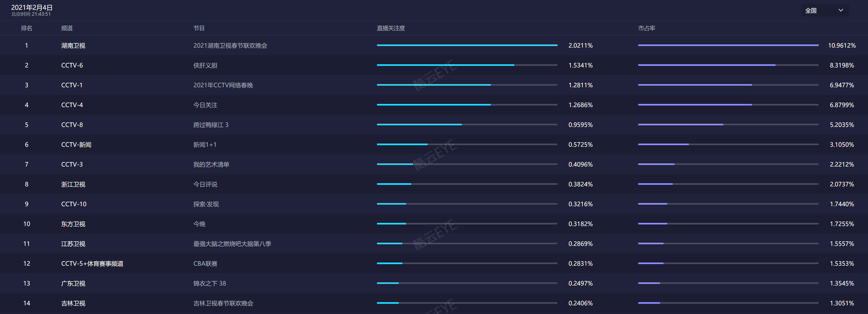Click program 2021湖南卫视春节联欢晚会
Viewport: 868px width, 314px height.
230,46
